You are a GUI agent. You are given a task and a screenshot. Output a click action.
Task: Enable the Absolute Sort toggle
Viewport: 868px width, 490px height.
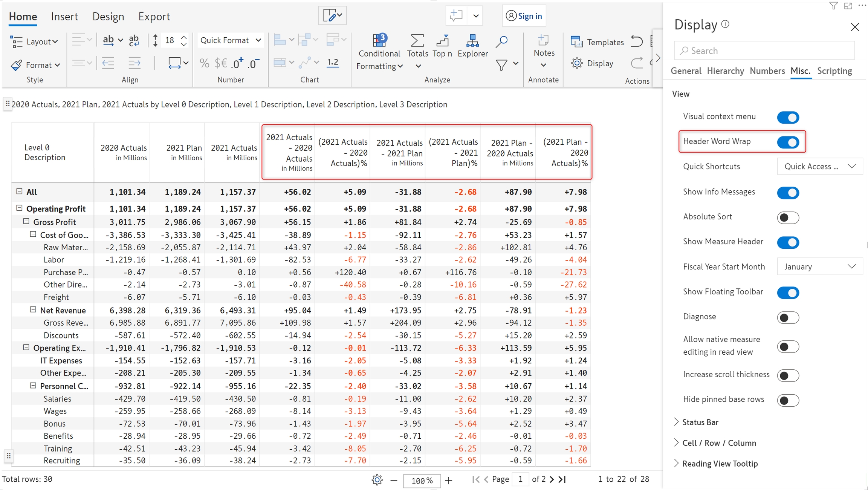pyautogui.click(x=788, y=217)
